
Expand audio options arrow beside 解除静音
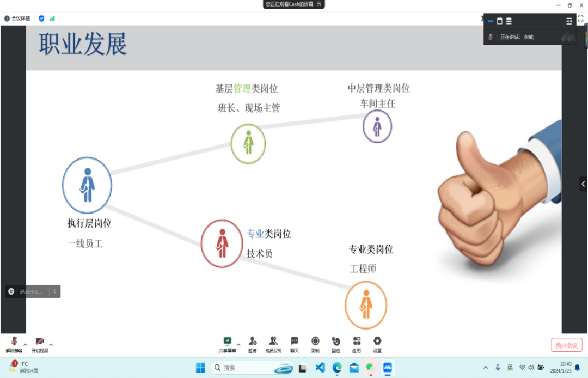(26, 344)
